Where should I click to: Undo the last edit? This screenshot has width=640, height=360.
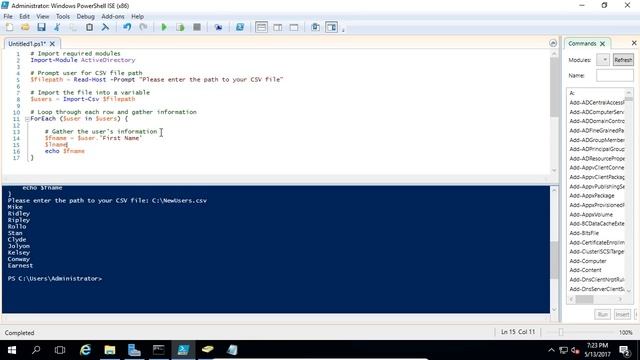(127, 27)
